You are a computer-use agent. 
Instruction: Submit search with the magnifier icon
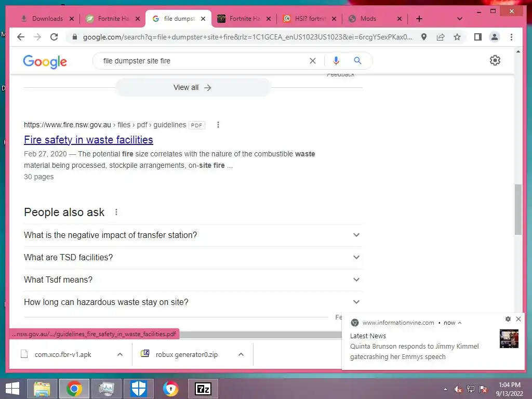tap(357, 61)
